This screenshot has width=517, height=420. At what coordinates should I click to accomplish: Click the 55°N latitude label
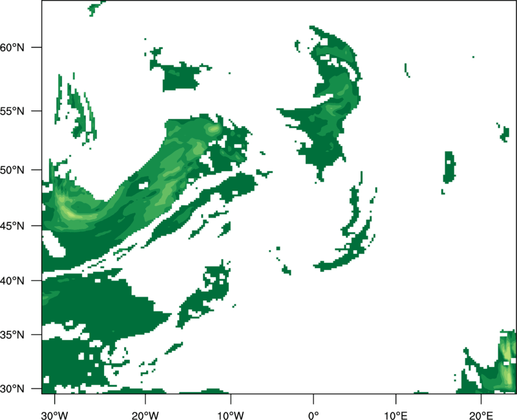[x=12, y=111]
